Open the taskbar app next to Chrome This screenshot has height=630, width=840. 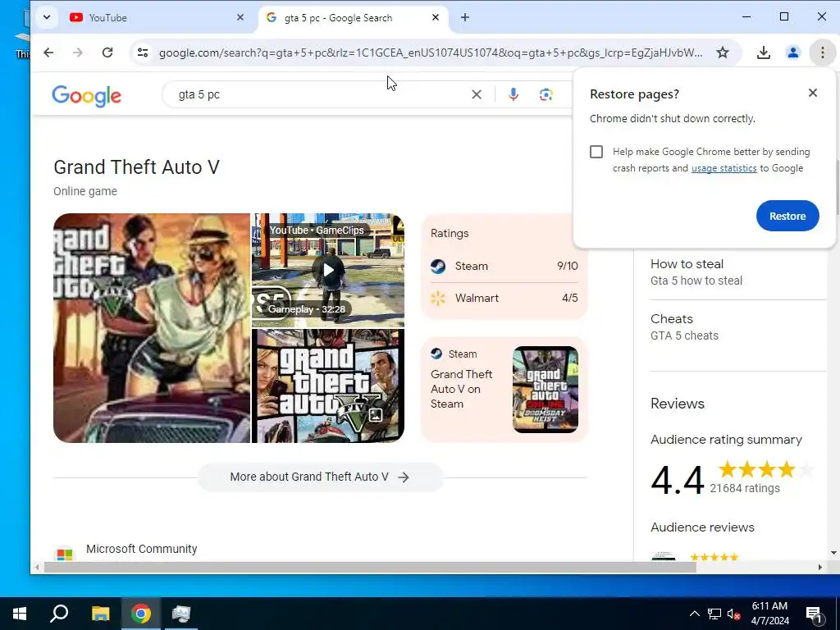click(181, 614)
